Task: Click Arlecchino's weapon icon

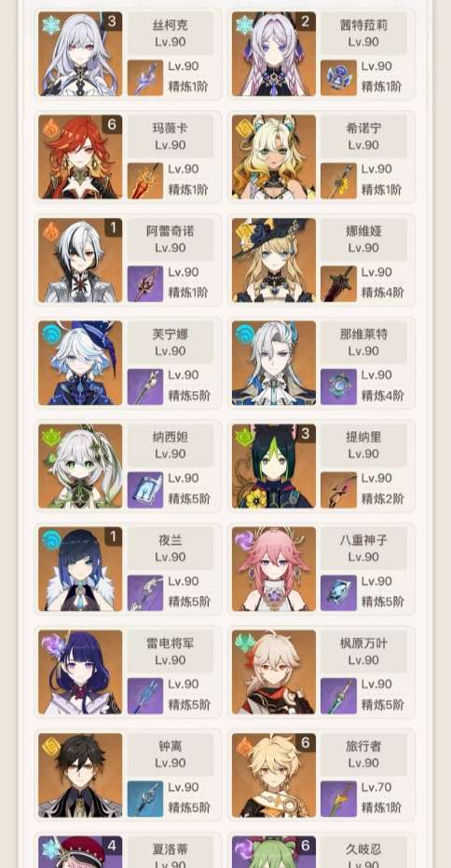Action: (145, 283)
